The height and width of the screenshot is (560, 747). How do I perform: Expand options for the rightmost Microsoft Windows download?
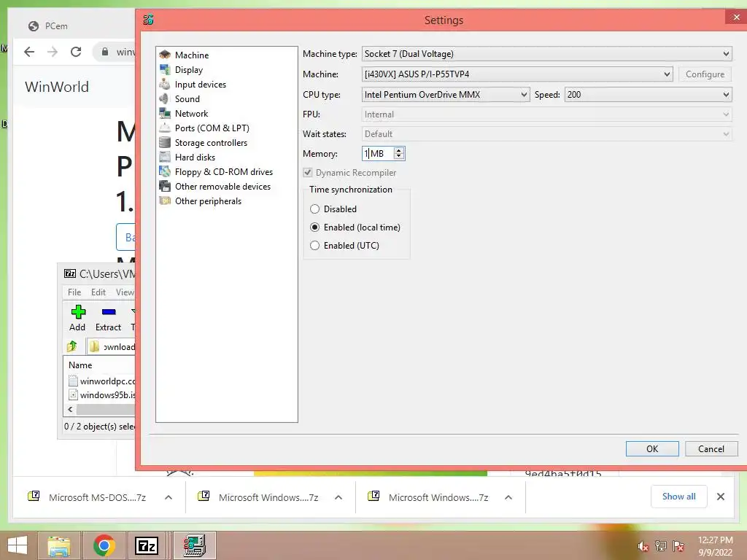pyautogui.click(x=508, y=497)
